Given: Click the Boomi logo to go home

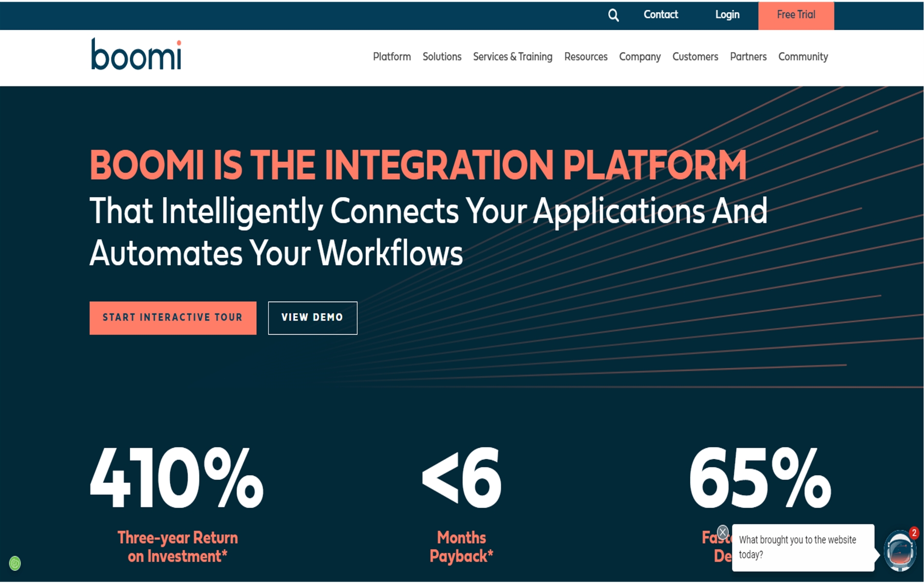Looking at the screenshot, I should tap(137, 55).
